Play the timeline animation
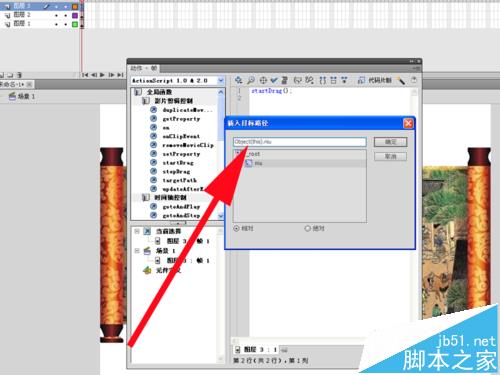 tap(102, 75)
